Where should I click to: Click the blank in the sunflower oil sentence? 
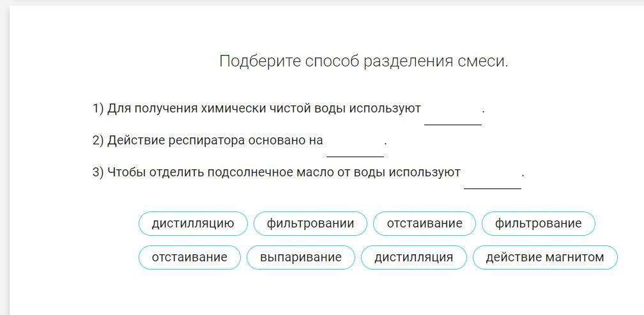(x=492, y=179)
